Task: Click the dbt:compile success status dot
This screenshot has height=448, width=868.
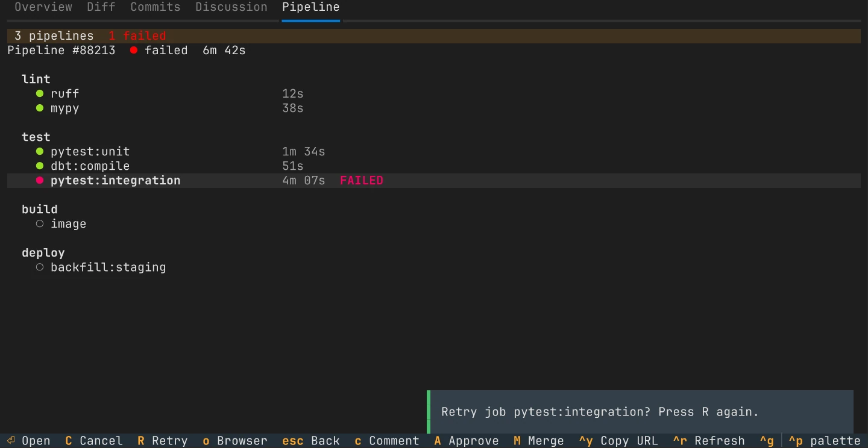Action: point(40,166)
